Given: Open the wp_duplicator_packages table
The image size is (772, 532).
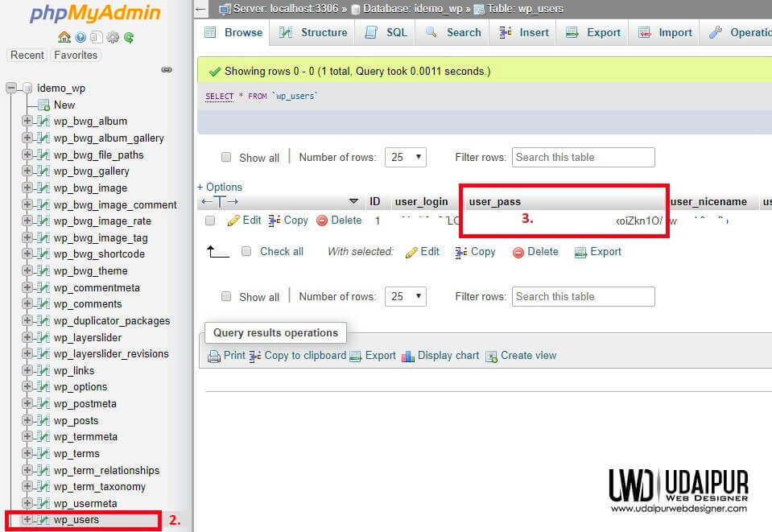Looking at the screenshot, I should coord(112,321).
